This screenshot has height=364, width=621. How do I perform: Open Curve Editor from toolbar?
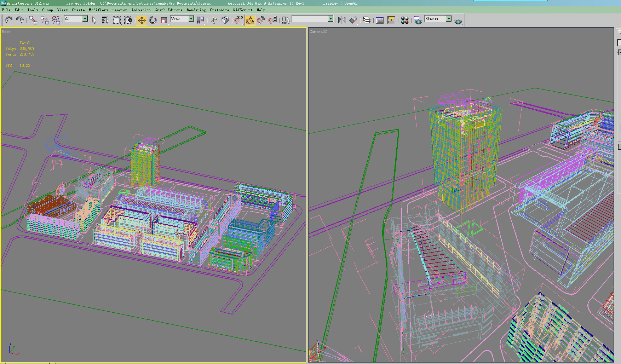[x=380, y=20]
